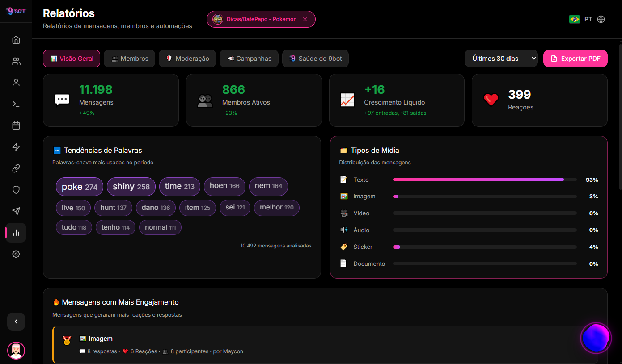
Task: Click the time 213 keyword chip
Action: tap(180, 187)
